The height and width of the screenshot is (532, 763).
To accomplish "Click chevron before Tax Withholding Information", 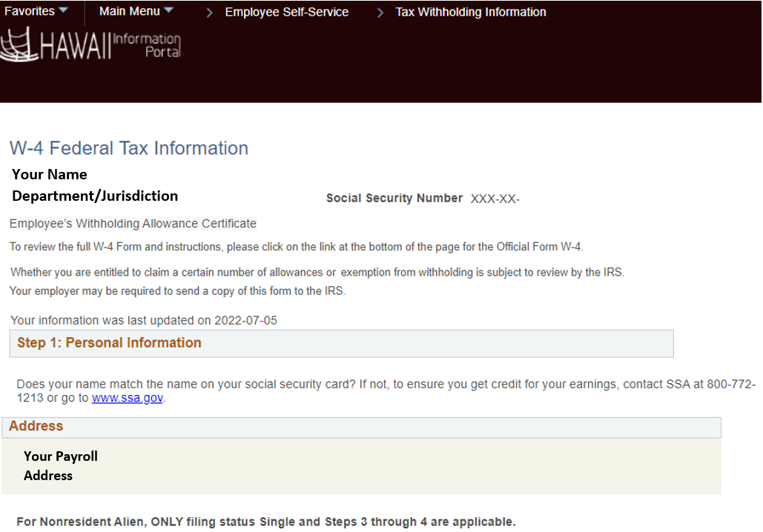I will [x=380, y=13].
